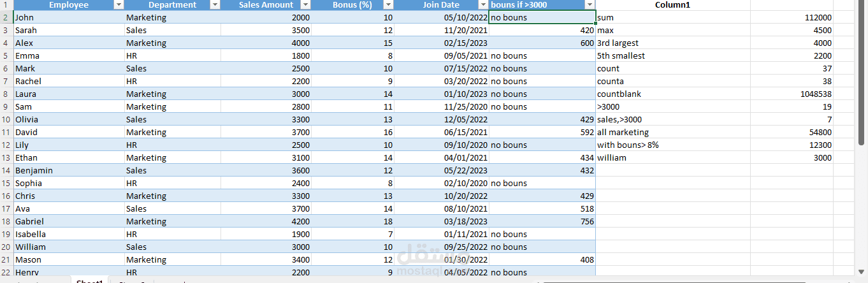Select the 'max' label cell
This screenshot has width=868, height=283.
(673, 30)
